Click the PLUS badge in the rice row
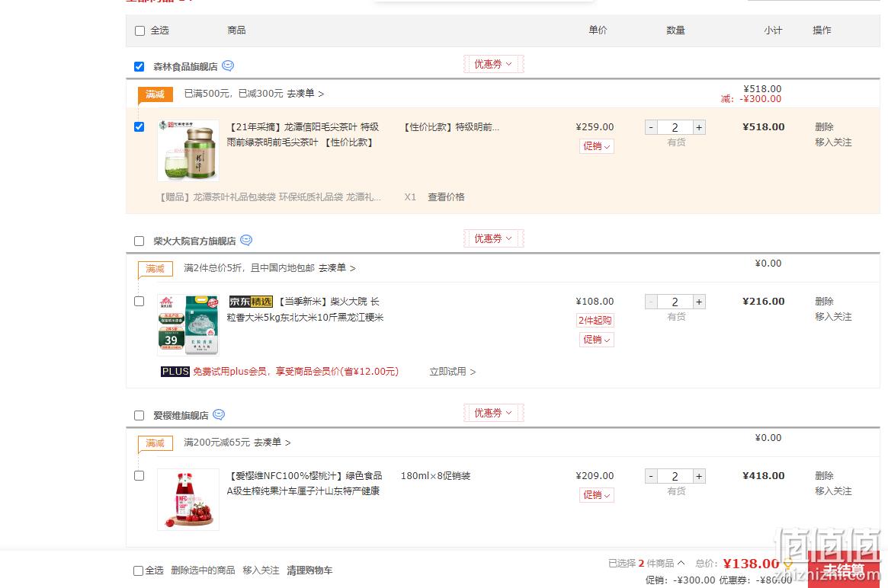This screenshot has height=588, width=888. click(175, 371)
